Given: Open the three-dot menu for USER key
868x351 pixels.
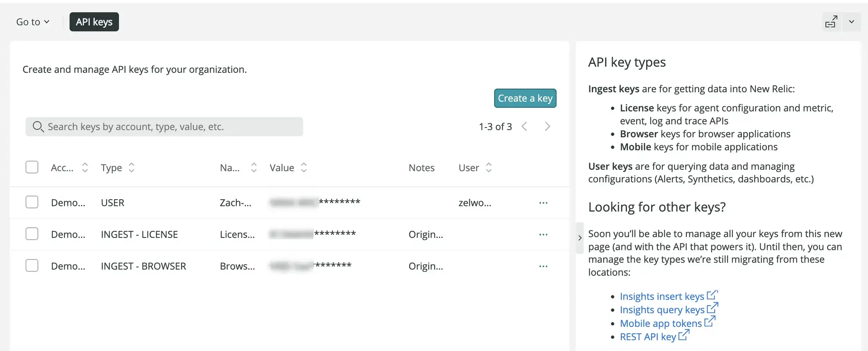Looking at the screenshot, I should coord(543,203).
